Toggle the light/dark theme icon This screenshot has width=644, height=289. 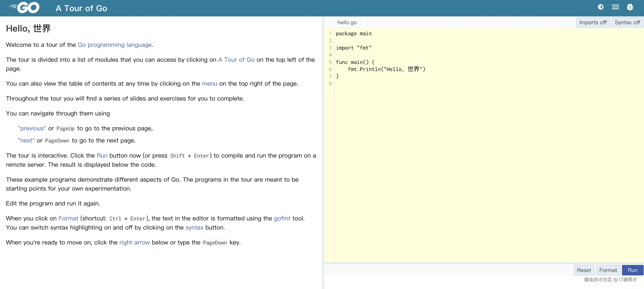tap(601, 7)
